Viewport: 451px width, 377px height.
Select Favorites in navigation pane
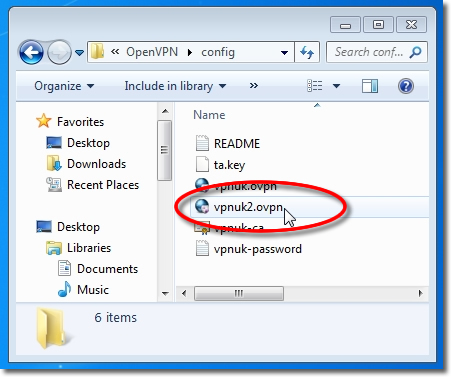80,122
